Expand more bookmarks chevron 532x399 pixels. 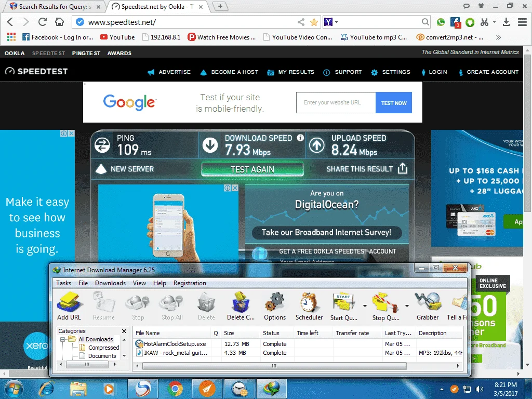tap(498, 37)
